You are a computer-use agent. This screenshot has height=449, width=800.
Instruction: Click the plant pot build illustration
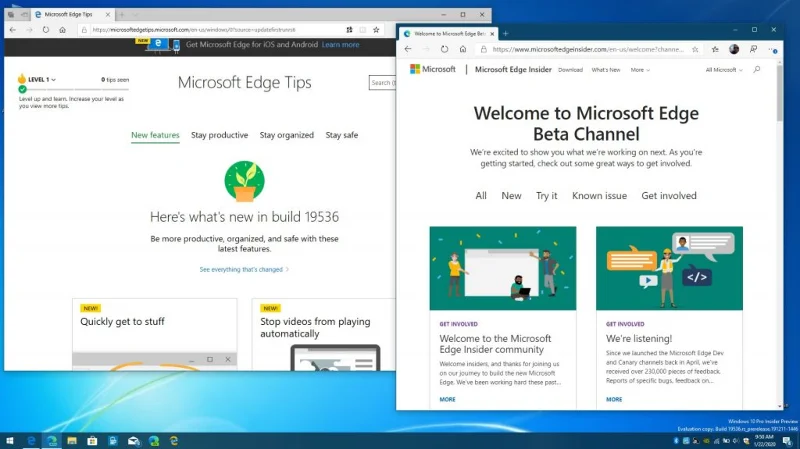tap(244, 181)
